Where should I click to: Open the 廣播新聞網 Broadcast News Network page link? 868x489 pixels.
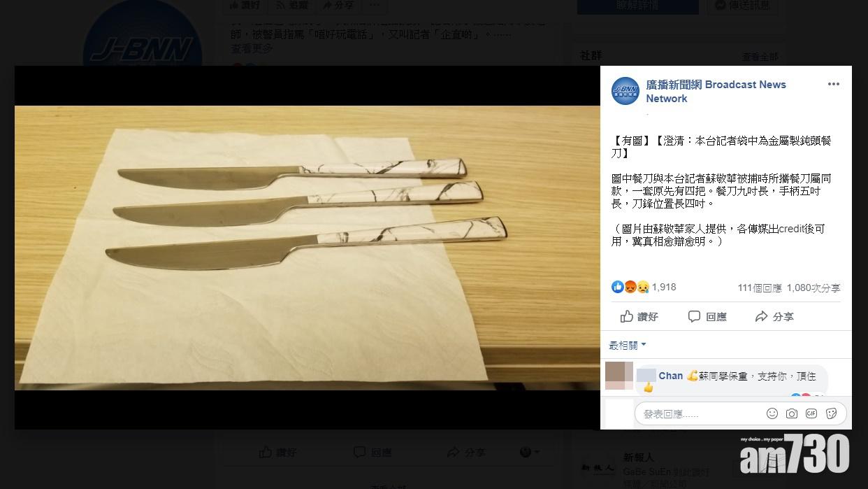(x=716, y=92)
